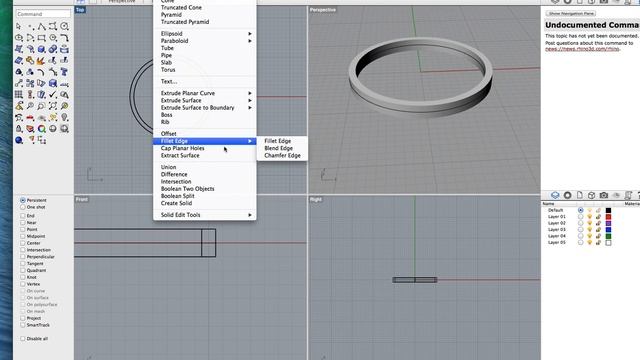The height and width of the screenshot is (360, 640).
Task: Click the yellow puzzle-piece Join tool
Action: click(x=30, y=61)
